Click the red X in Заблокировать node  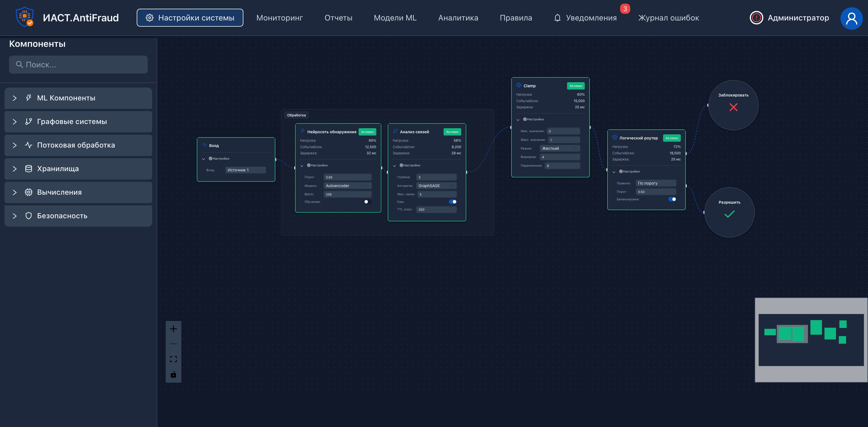733,107
